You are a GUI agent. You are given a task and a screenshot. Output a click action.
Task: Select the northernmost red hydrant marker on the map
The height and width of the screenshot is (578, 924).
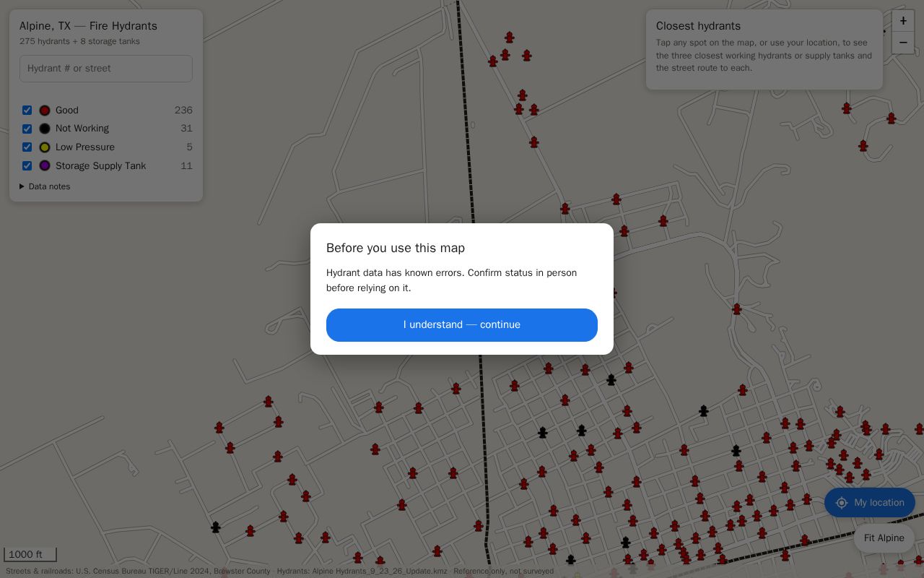point(510,38)
